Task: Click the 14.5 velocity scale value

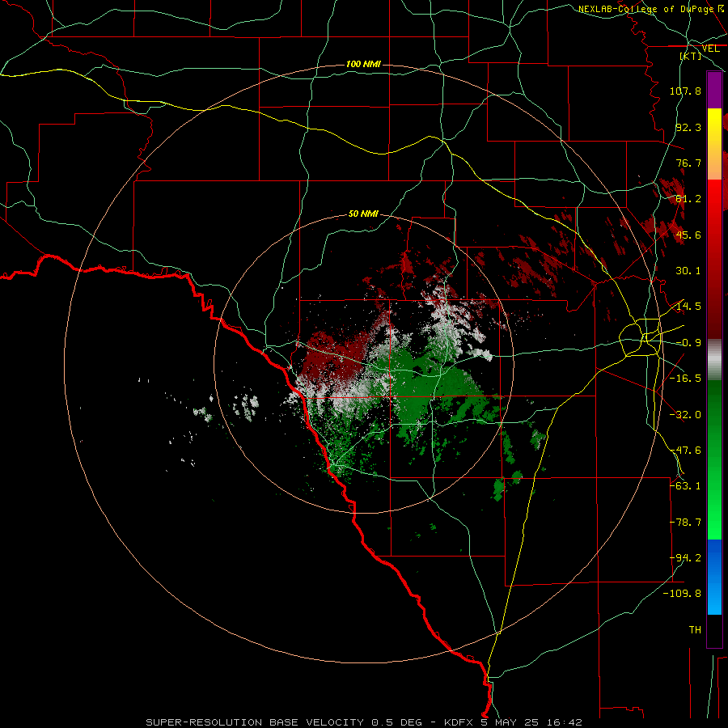Action: click(x=688, y=307)
